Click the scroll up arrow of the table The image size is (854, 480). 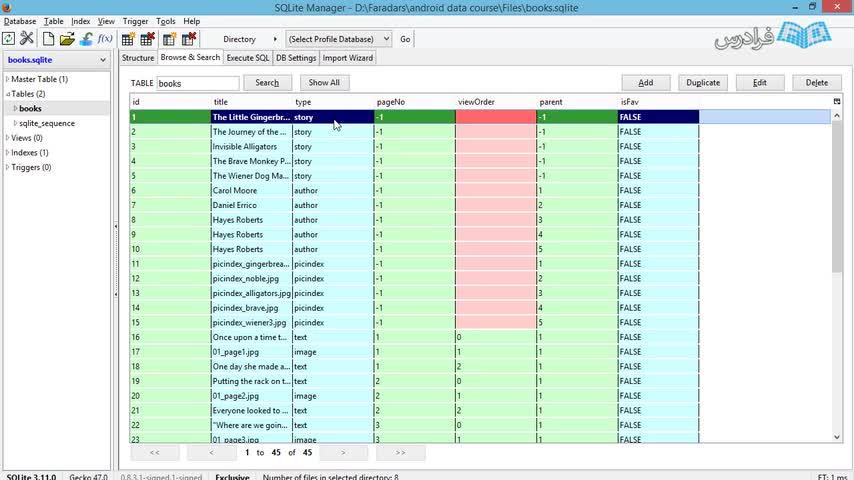click(837, 116)
